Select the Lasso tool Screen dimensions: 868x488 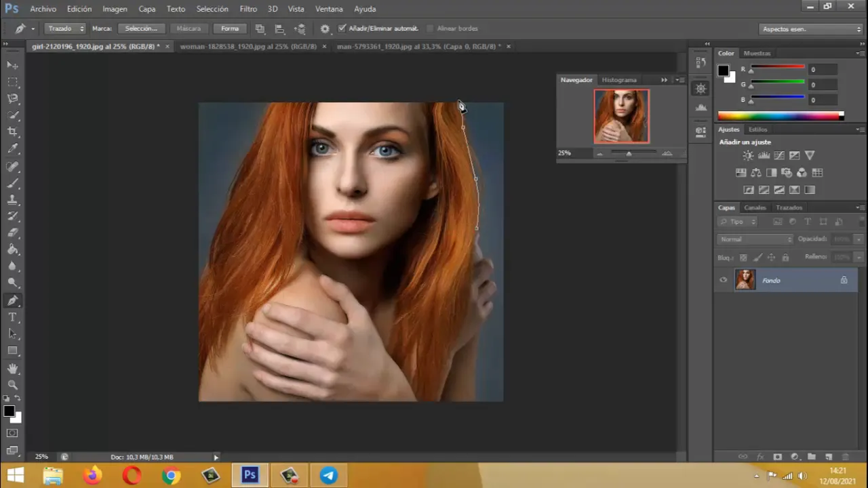click(x=12, y=98)
